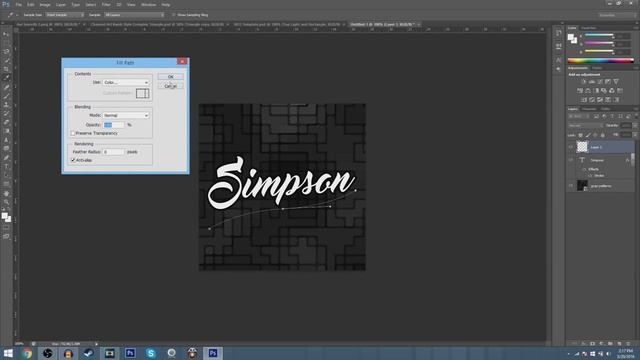Open Google Chrome from the taskbar
This screenshot has height=360, width=640.
pos(27,353)
